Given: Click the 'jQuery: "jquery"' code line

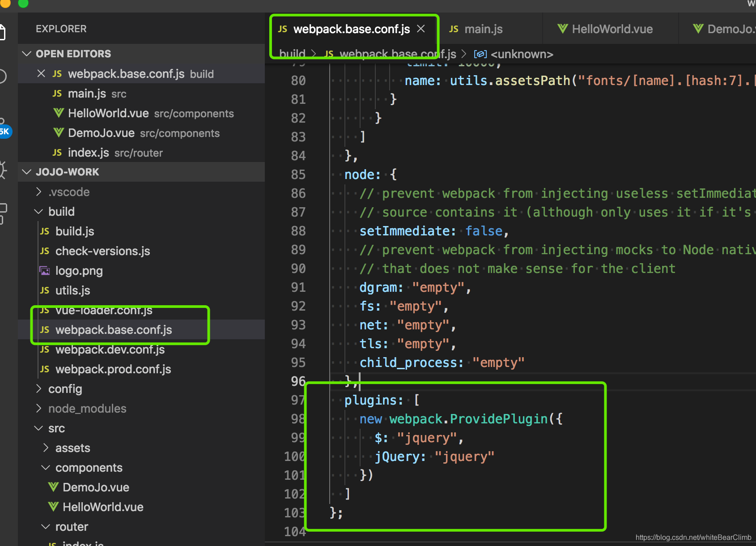Looking at the screenshot, I should pyautogui.click(x=434, y=456).
